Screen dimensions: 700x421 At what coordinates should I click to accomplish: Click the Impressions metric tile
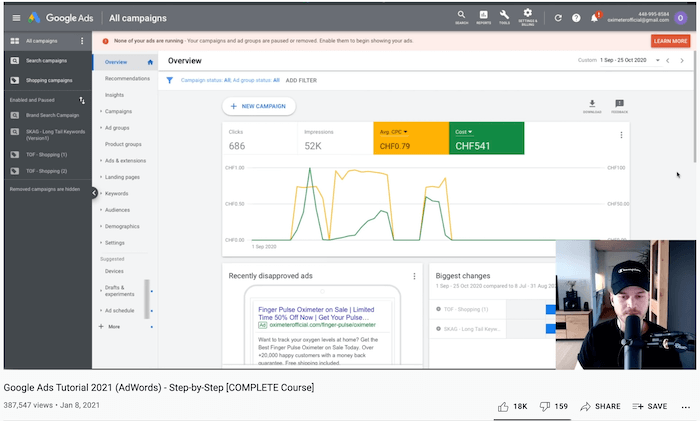click(x=335, y=138)
